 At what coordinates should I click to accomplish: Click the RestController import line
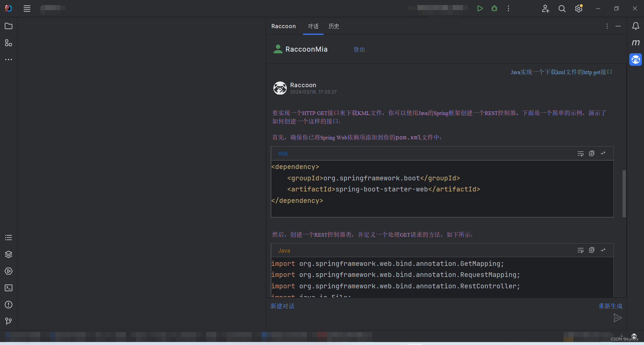(395, 286)
